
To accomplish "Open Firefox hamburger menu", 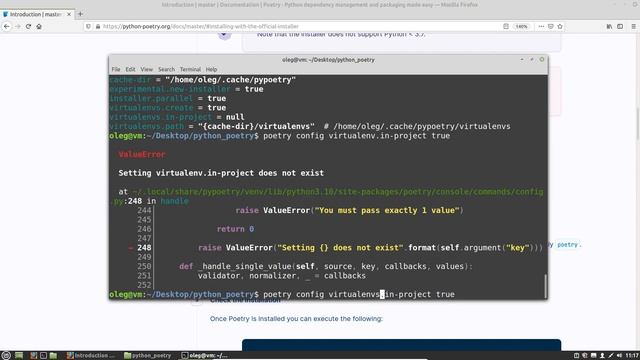I will (634, 26).
